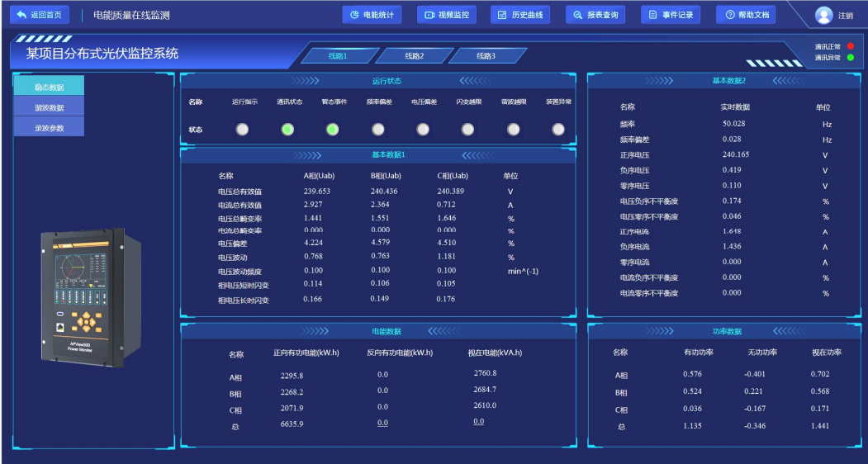Click A相 voltage value 239.653
The height and width of the screenshot is (464, 868).
316,191
